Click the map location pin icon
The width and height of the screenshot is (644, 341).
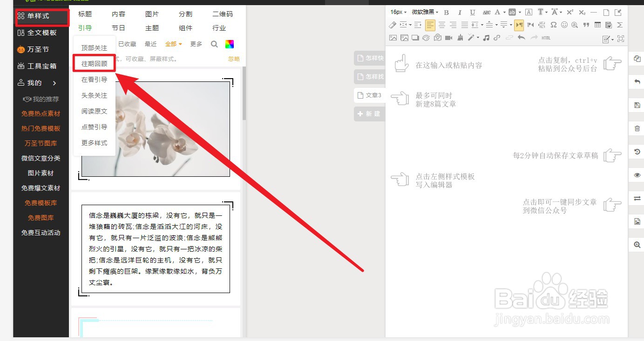pyautogui.click(x=438, y=38)
